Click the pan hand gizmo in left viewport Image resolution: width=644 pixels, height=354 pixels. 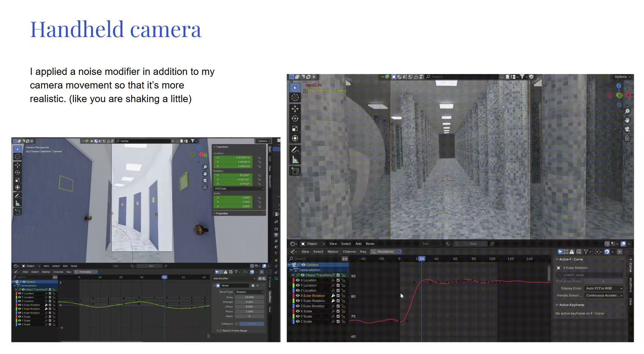[205, 174]
